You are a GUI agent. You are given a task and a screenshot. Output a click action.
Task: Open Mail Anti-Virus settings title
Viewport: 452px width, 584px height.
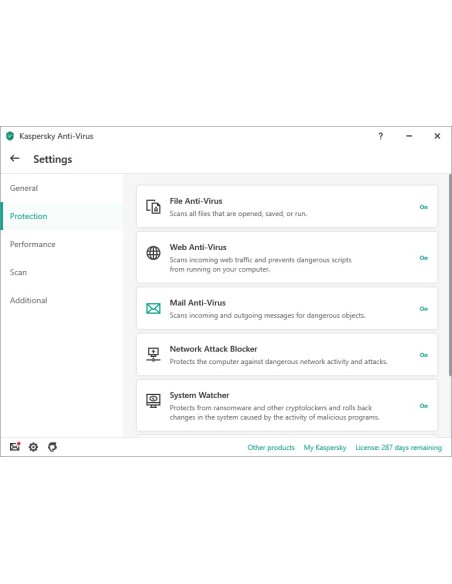pos(197,303)
